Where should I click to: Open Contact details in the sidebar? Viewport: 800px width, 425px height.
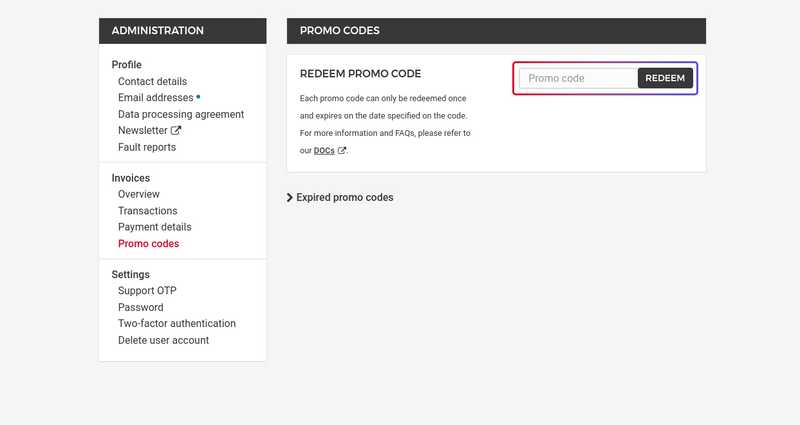(x=152, y=82)
